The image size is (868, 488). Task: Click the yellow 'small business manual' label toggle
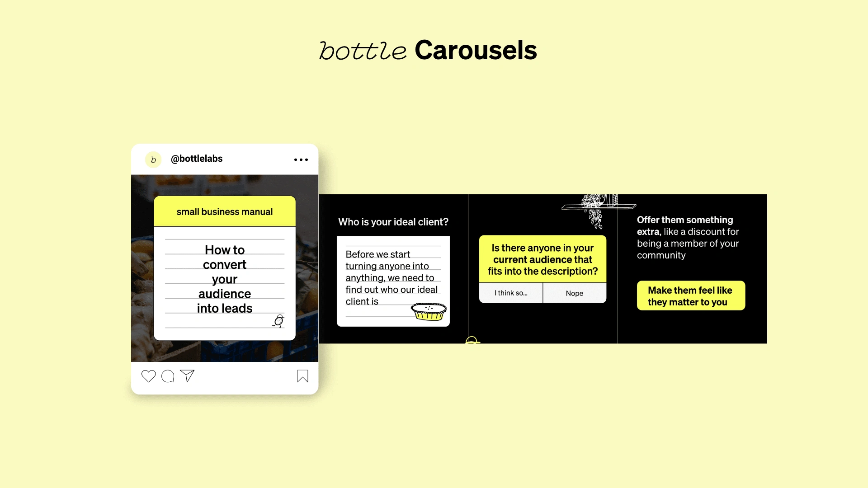click(225, 211)
